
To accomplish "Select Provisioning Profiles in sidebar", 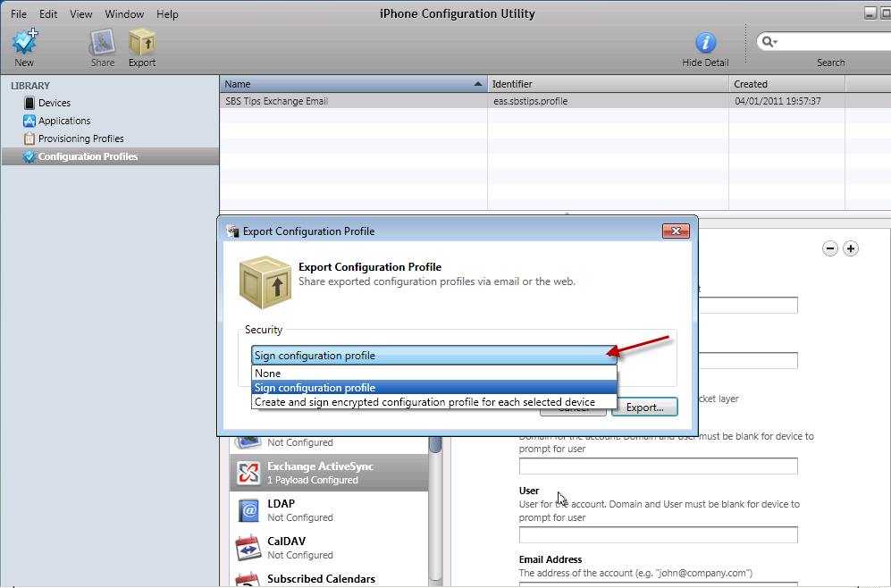I will (x=80, y=139).
